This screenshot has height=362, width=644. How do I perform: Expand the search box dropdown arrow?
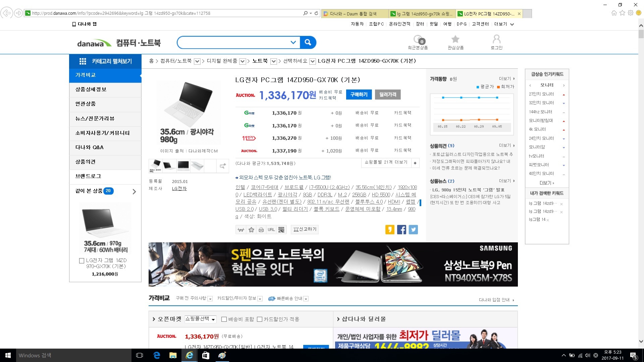tap(293, 42)
